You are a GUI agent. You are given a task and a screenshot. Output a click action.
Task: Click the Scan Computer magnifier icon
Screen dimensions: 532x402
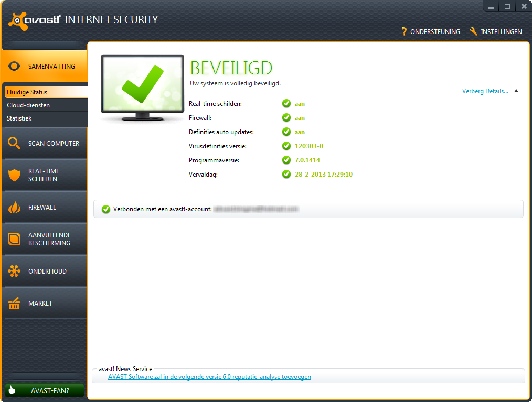click(14, 143)
